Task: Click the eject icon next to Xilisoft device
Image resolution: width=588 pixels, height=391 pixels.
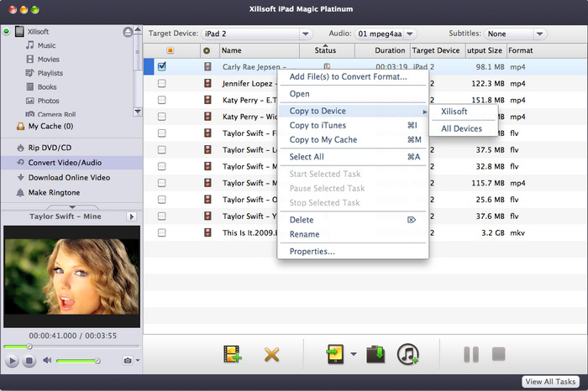Action: pos(127,32)
